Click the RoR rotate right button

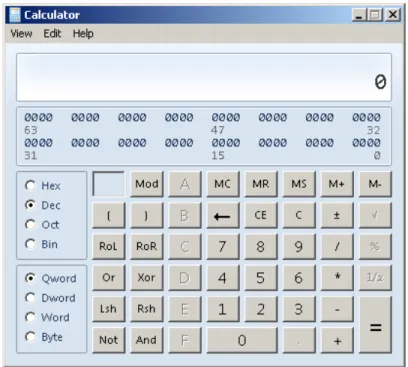click(147, 247)
